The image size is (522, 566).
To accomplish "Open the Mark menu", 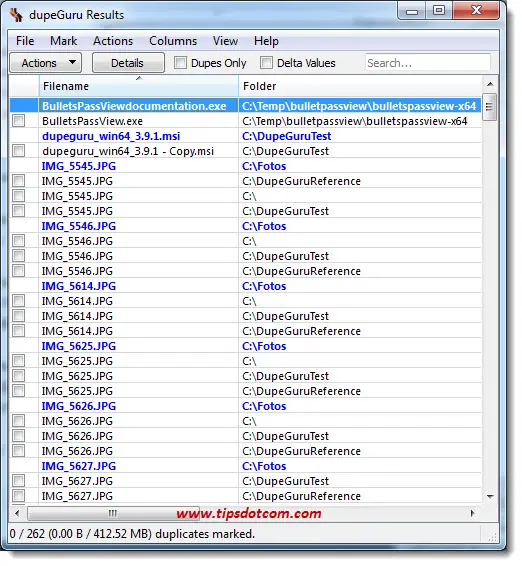I will pos(64,41).
